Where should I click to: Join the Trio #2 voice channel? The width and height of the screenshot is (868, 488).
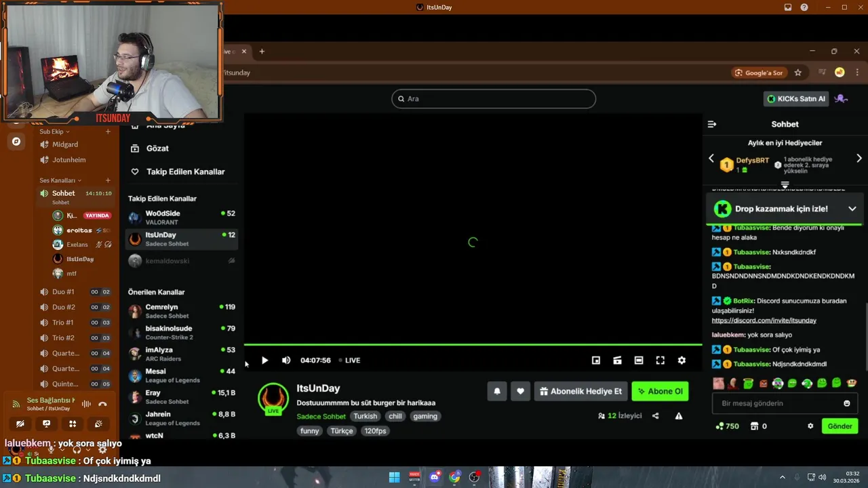pos(75,338)
